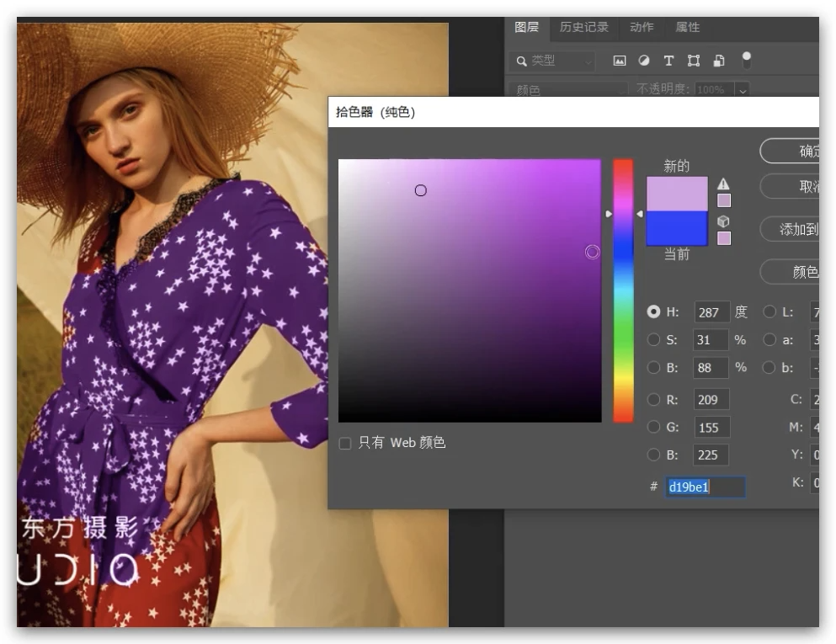Enable the 只有 Web 颜色 checkbox
836x644 pixels.
point(345,443)
